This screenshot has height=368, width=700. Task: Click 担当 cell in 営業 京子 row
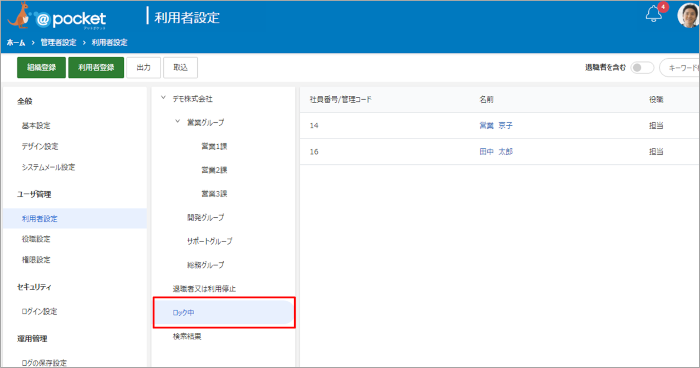pos(656,125)
